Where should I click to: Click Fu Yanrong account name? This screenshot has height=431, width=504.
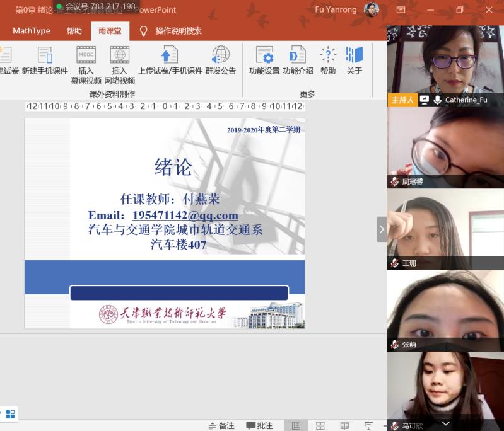336,10
